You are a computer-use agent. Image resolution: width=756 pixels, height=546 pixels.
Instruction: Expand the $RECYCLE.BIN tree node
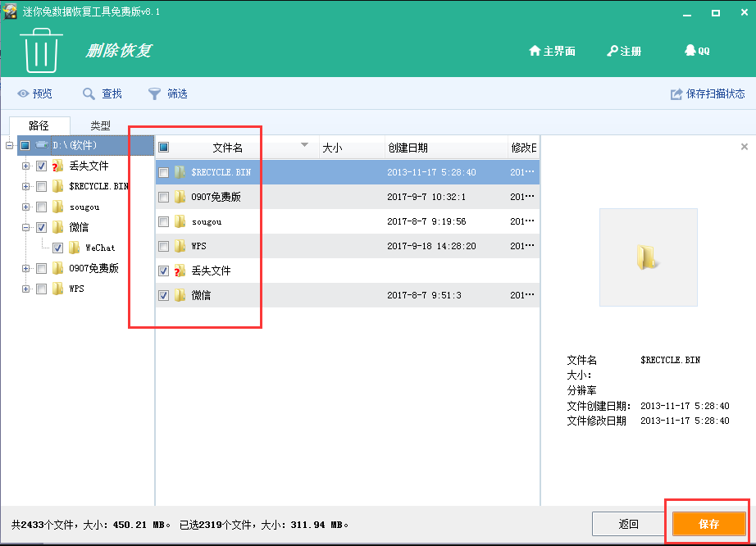coord(25,186)
